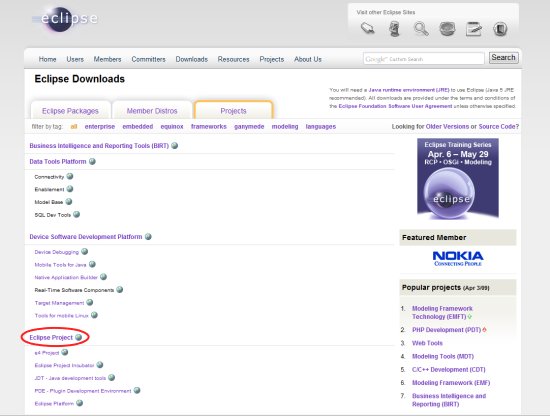Switch to the Eclipse Packages tab
This screenshot has width=550, height=416.
pyautogui.click(x=71, y=110)
